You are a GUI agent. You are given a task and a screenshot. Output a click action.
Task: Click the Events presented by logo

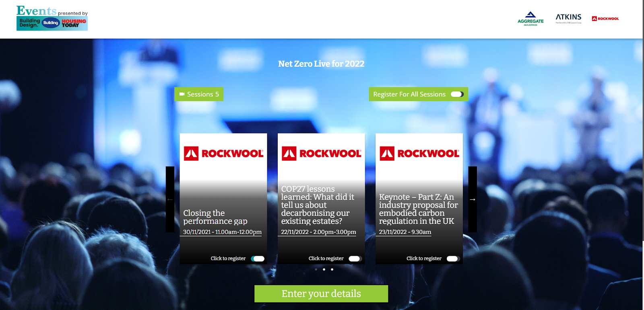(52, 18)
